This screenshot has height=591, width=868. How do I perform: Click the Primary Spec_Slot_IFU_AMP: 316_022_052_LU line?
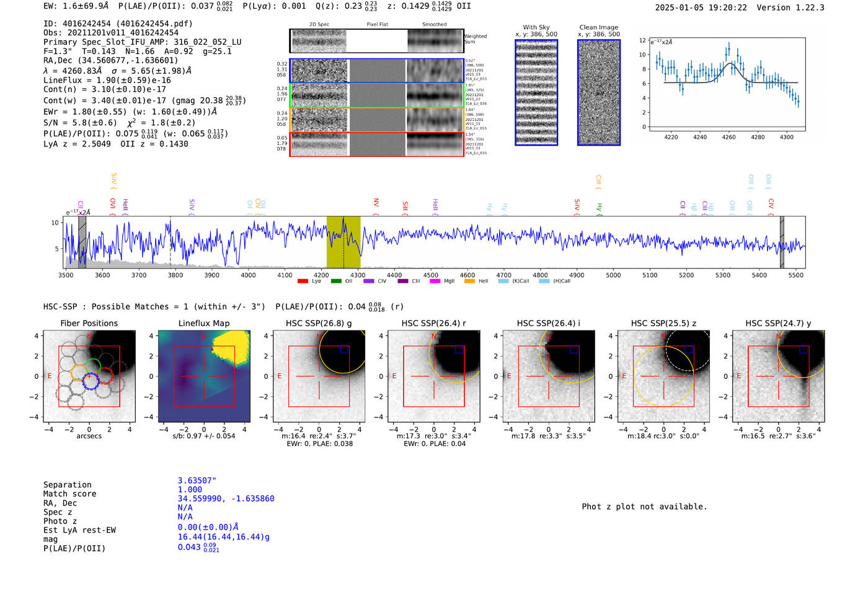tap(143, 42)
